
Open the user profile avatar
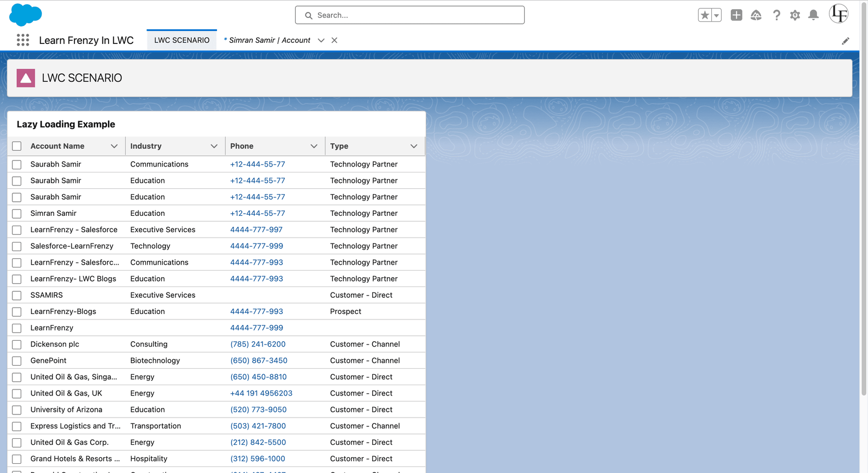(x=839, y=14)
